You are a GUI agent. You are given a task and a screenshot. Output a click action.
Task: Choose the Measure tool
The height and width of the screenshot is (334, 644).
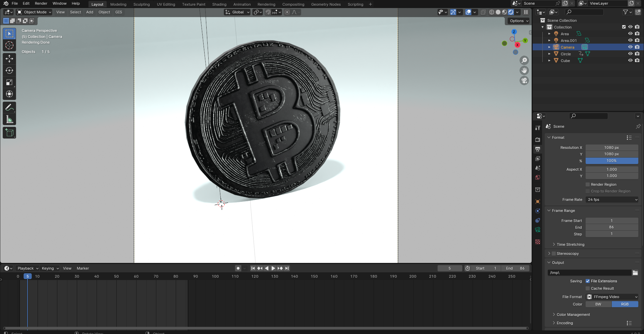pos(9,119)
